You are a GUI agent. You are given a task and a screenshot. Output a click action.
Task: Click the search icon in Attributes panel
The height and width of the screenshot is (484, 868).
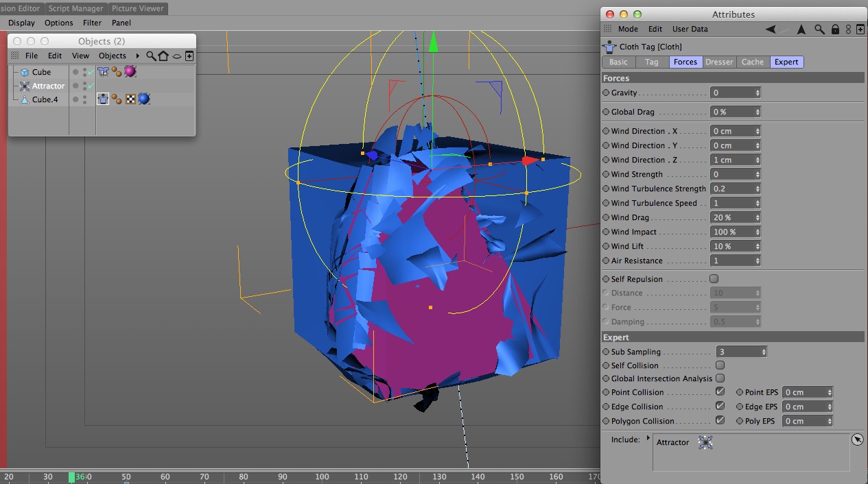click(819, 29)
